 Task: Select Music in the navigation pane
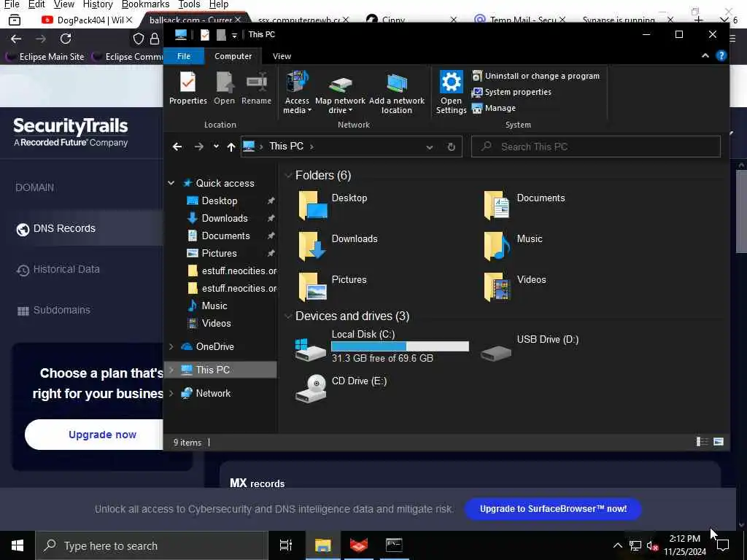[x=214, y=306]
